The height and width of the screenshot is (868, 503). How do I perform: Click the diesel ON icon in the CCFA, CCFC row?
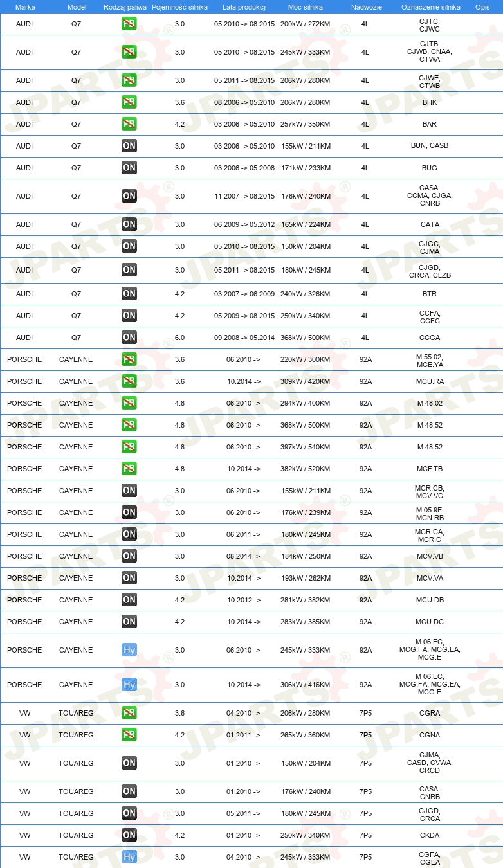click(x=129, y=316)
